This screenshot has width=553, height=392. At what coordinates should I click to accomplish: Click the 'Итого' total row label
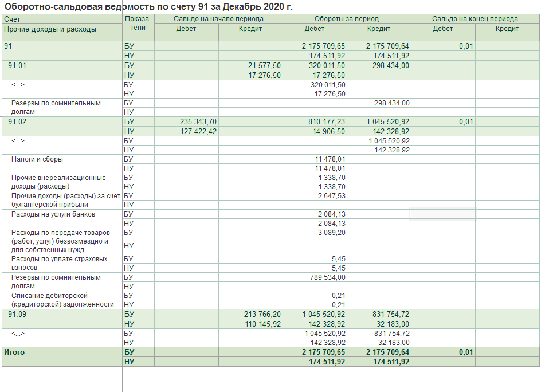(x=14, y=352)
